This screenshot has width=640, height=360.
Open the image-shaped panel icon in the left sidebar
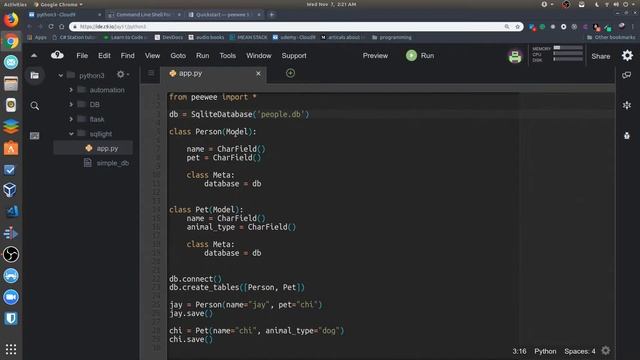pyautogui.click(x=35, y=136)
